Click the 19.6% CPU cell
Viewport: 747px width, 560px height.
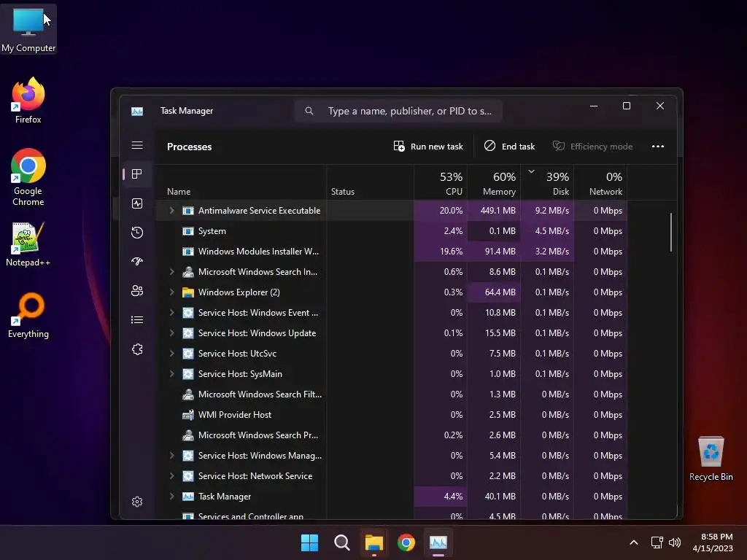pos(441,252)
